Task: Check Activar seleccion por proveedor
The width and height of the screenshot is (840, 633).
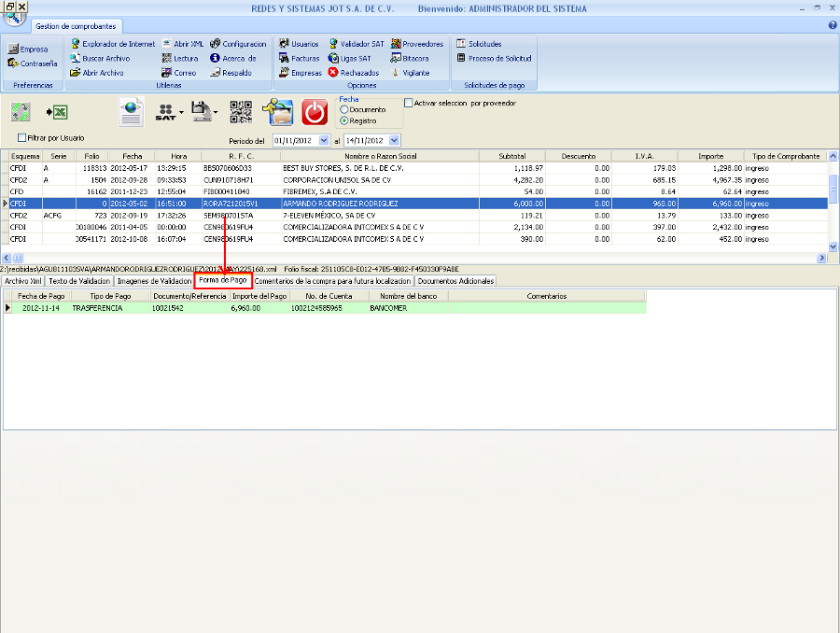Action: tap(409, 104)
